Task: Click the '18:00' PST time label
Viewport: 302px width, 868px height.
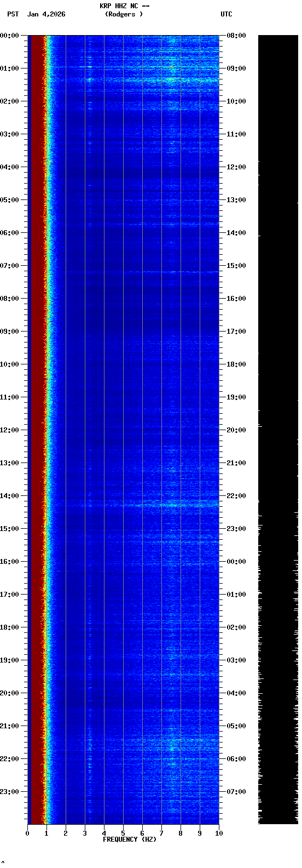Action: (10, 627)
